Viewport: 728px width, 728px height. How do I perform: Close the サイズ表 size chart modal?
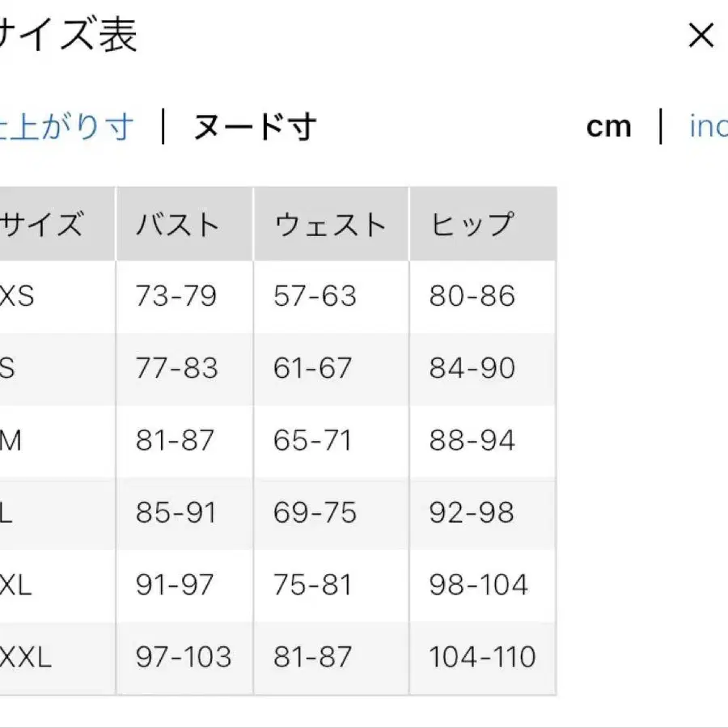coord(700,36)
